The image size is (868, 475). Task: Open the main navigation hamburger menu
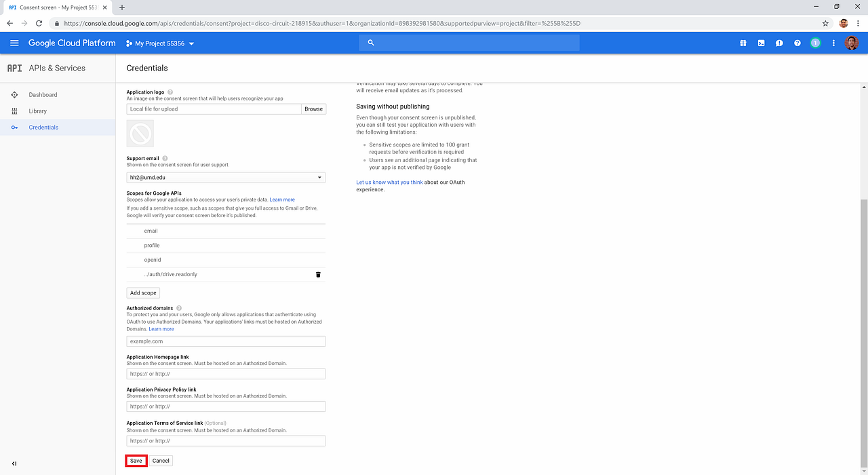14,43
